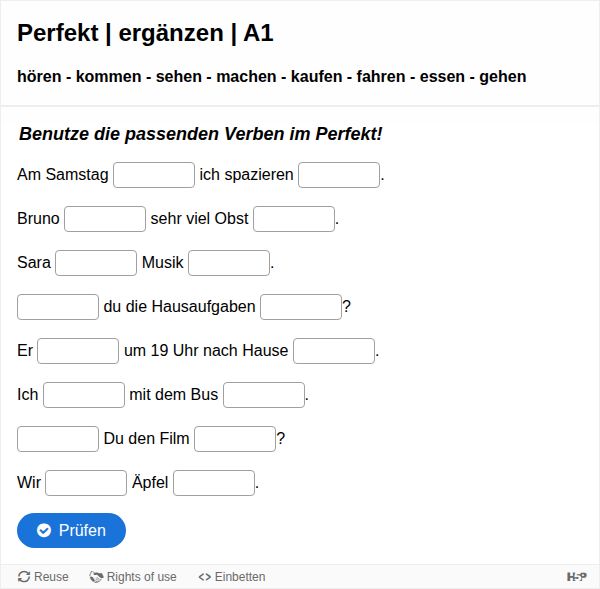The image size is (600, 589).
Task: Click the blank after 'Am Samstag'
Action: point(154,175)
